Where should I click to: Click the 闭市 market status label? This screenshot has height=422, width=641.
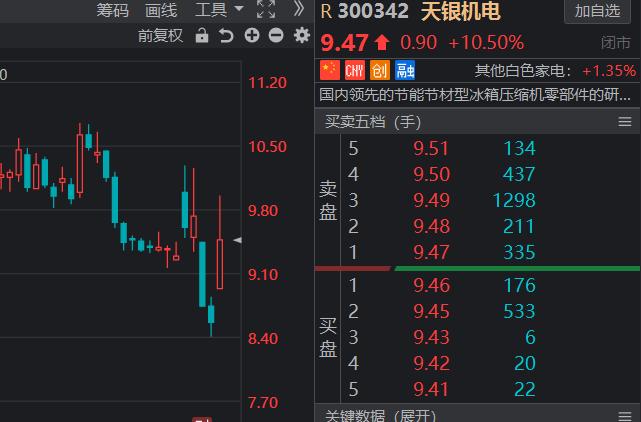(616, 43)
